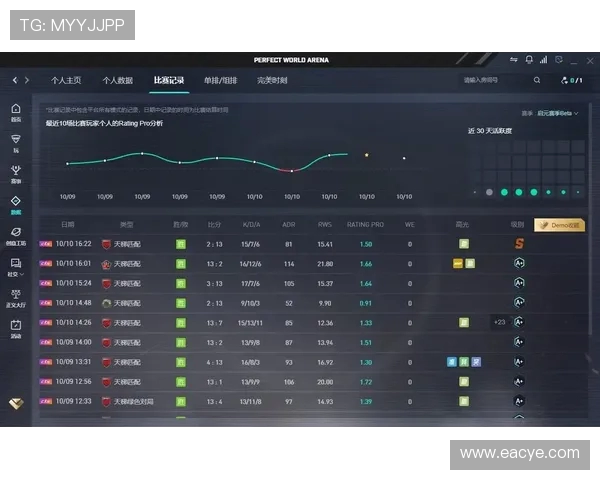Click the yellow highlight badge on 10/10 16:01
The height and width of the screenshot is (480, 600).
pyautogui.click(x=458, y=263)
